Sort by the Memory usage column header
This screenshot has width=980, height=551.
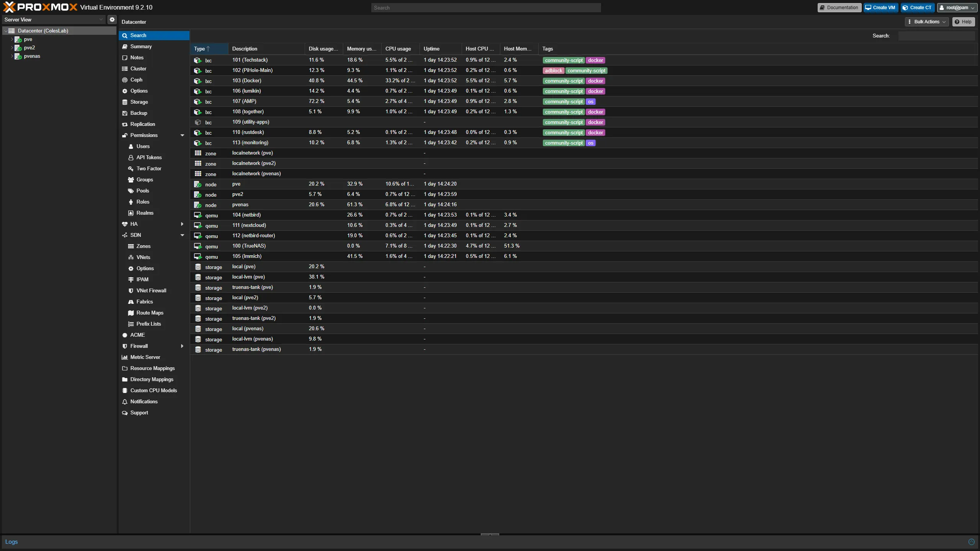tap(362, 49)
